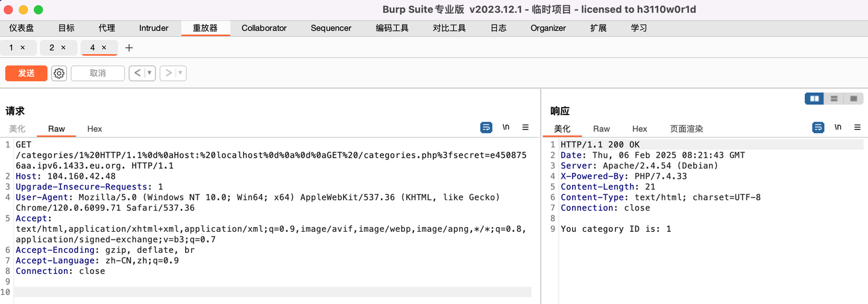
Task: Switch to the Intruder tab
Action: point(154,28)
